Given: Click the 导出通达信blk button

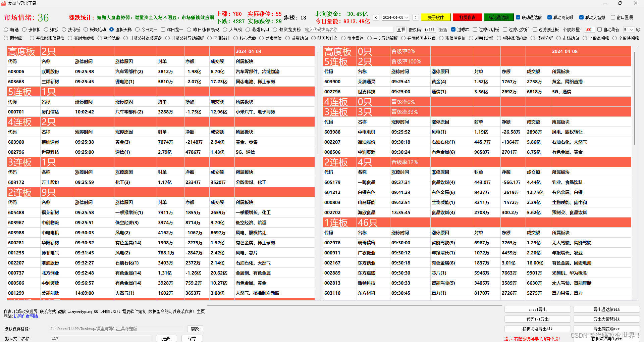Looking at the screenshot, I should tap(606, 309).
